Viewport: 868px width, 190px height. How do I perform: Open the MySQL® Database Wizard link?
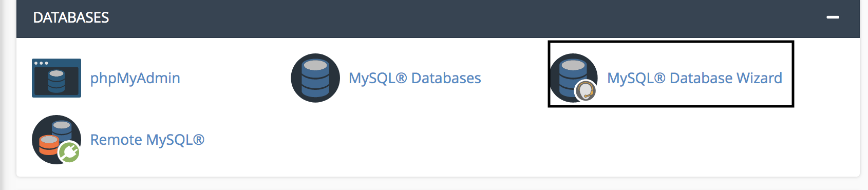pos(695,78)
